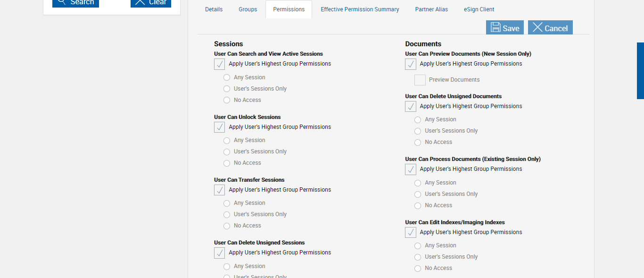The image size is (644, 278).
Task: Choose No Access under User Can Unlock Sessions
Action: [227, 163]
